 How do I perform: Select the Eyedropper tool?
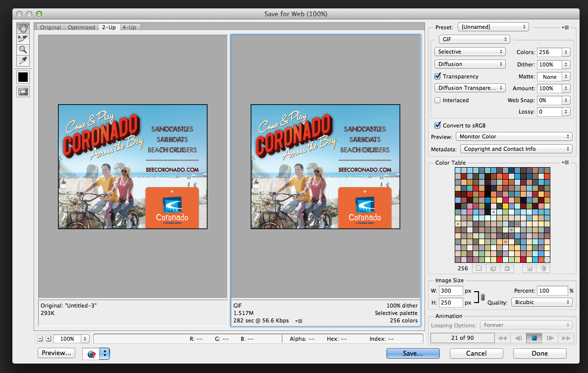coord(23,61)
